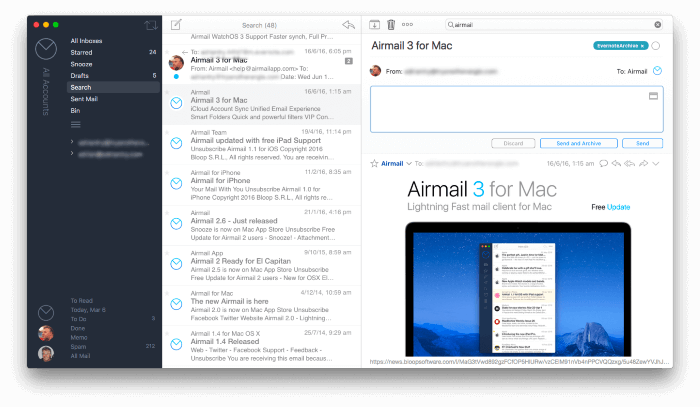Click the To Read envelope icon at sidebar bottom
Screen dimensions: 700x407
pyautogui.click(x=46, y=313)
